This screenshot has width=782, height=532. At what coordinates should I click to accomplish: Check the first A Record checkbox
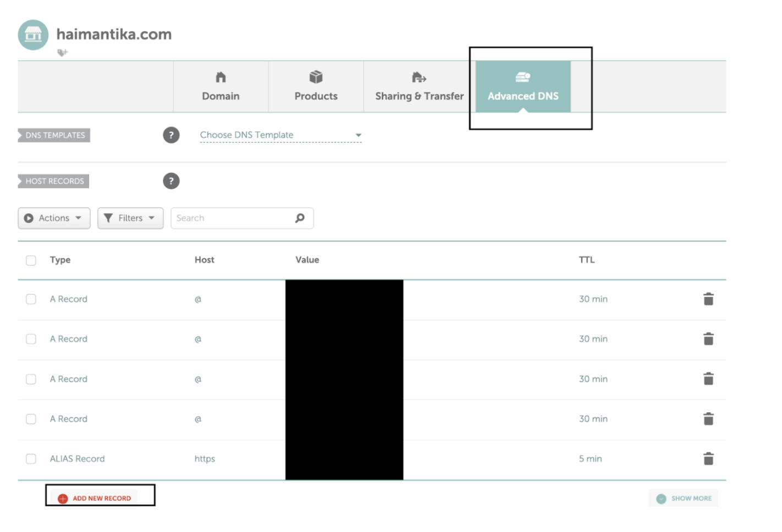(31, 299)
